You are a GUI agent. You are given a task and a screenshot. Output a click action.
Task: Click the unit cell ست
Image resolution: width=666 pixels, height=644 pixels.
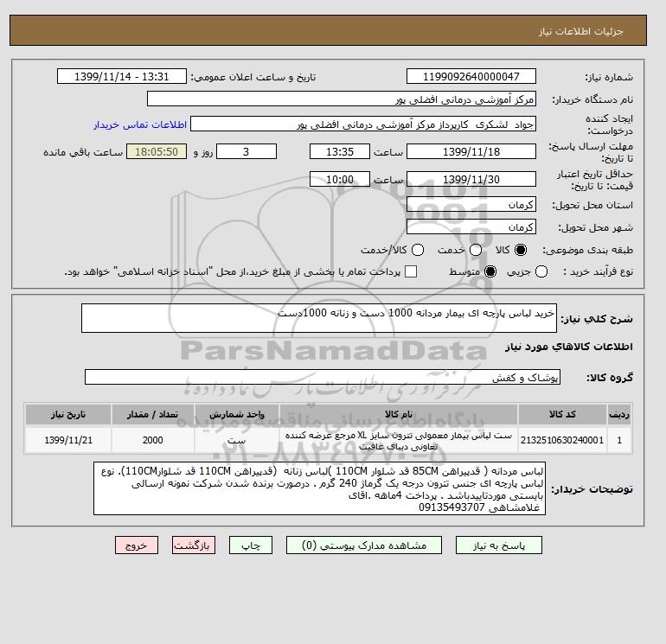237,440
